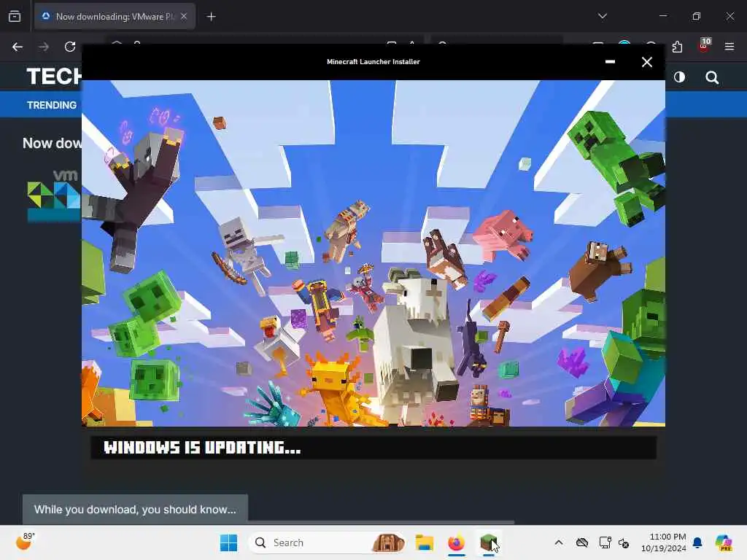Switch to Firefox in the taskbar

(457, 542)
